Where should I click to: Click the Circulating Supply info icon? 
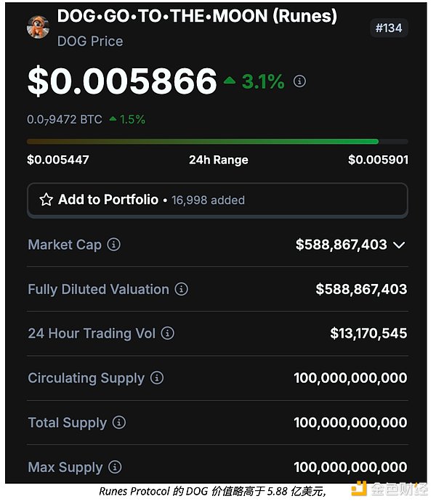coord(157,378)
